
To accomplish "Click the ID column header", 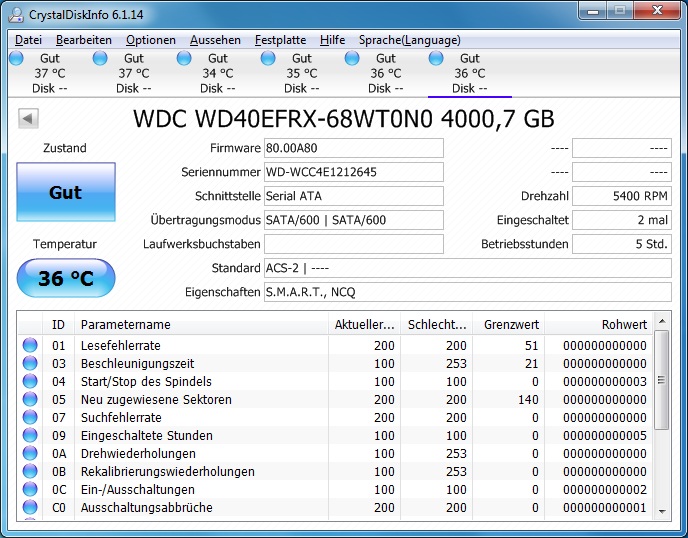I will click(x=58, y=324).
